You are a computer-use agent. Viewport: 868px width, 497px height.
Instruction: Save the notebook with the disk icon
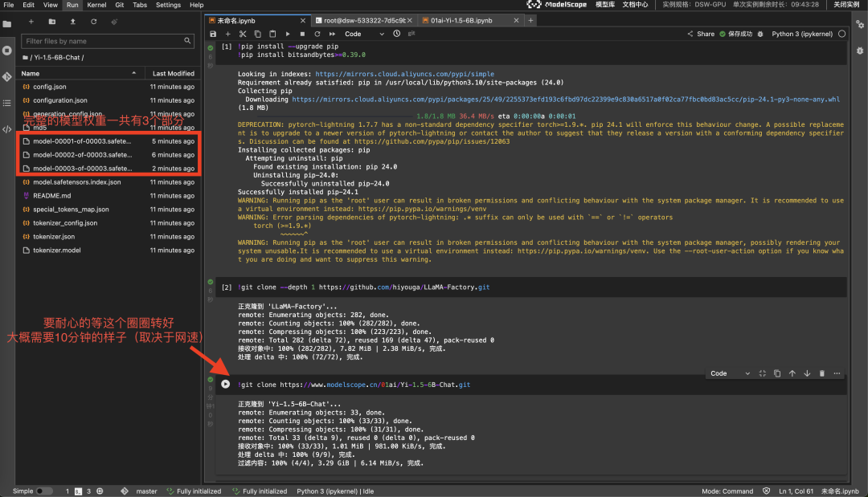coord(213,34)
